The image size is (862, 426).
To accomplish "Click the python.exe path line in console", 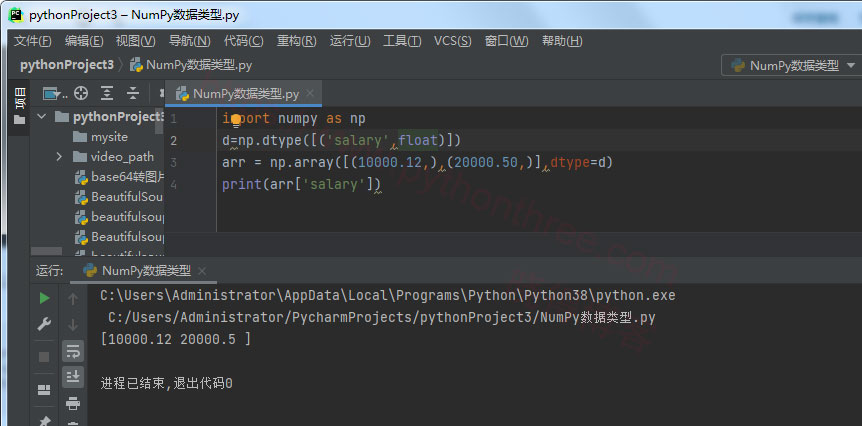I will (x=388, y=295).
